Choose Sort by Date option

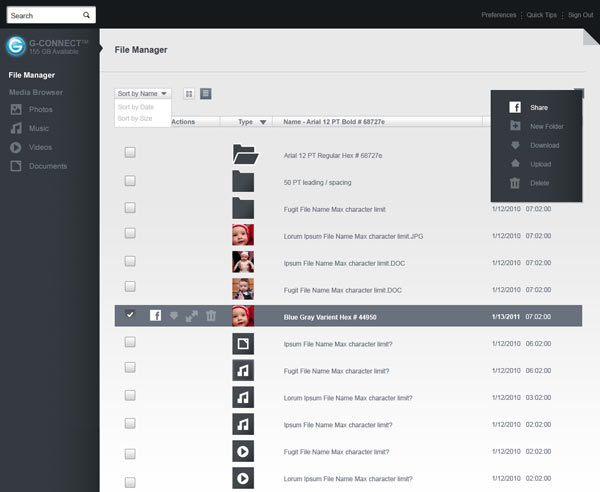(x=135, y=106)
